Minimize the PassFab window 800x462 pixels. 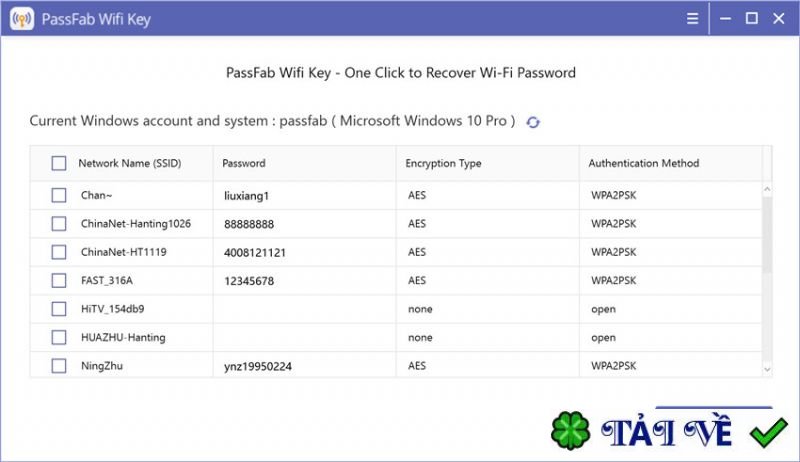point(725,19)
